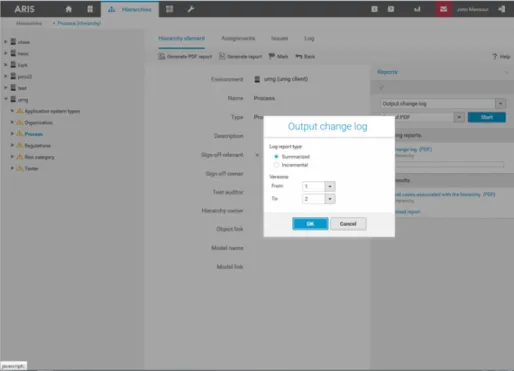Switch to the Hierarchies top tab
514x371 pixels.
click(x=130, y=9)
